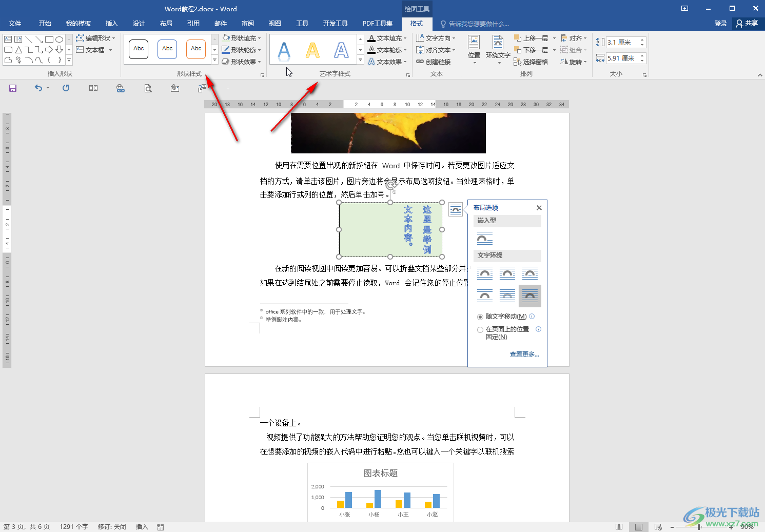This screenshot has height=532, width=765.
Task: Open Shape Outline (形状轮廓) dropdown
Action: click(242, 50)
